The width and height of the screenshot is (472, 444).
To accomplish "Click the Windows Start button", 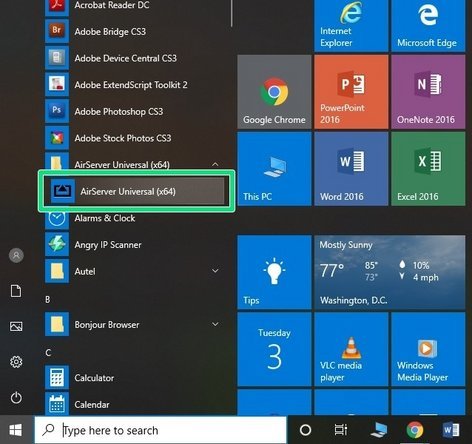I will [x=16, y=430].
